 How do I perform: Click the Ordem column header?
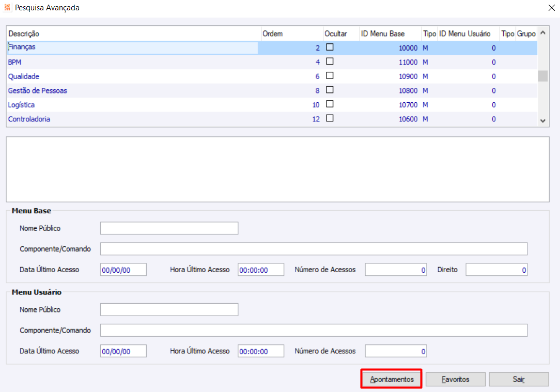[292, 34]
